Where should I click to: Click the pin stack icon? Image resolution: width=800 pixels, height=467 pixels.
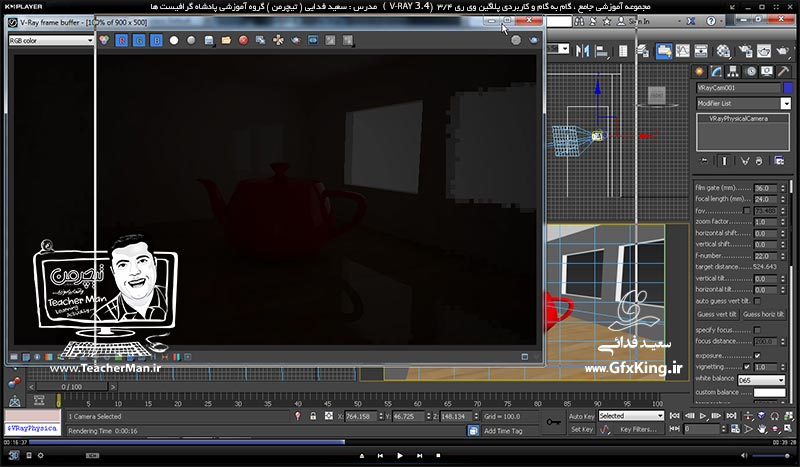click(x=705, y=161)
